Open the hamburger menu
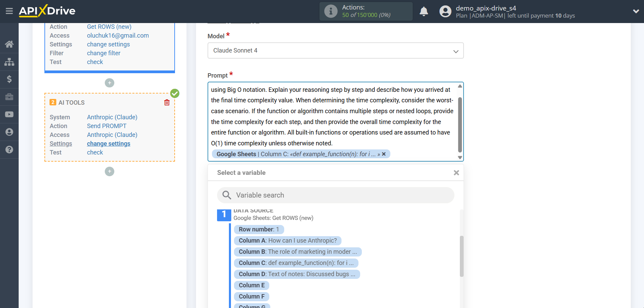This screenshot has width=644, height=308. pos(9,11)
